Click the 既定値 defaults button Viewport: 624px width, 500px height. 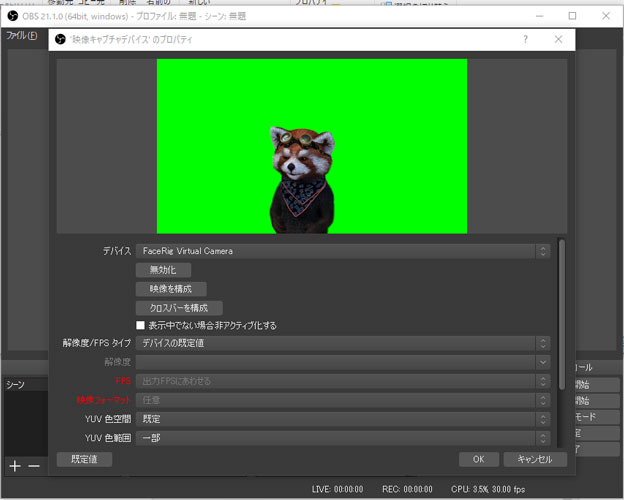click(x=84, y=459)
